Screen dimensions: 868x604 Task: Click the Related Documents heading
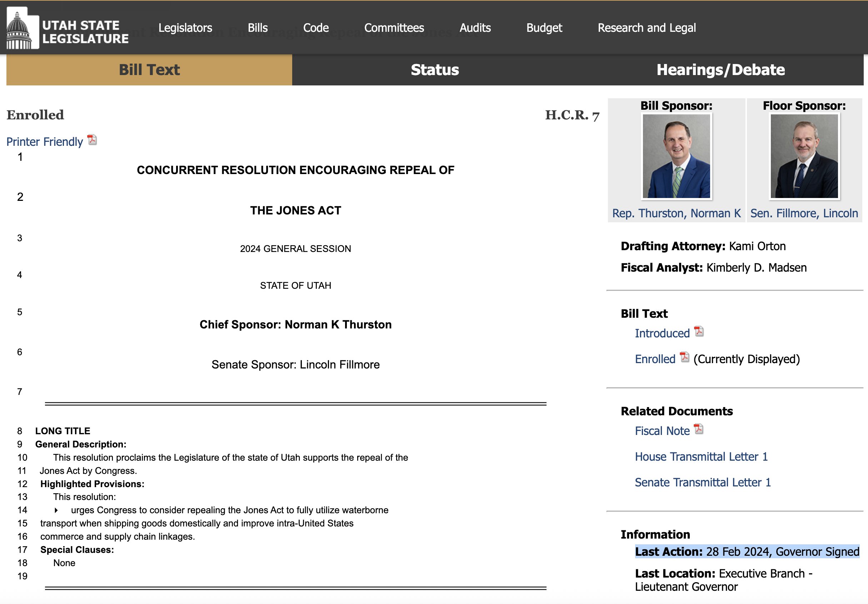tap(677, 411)
